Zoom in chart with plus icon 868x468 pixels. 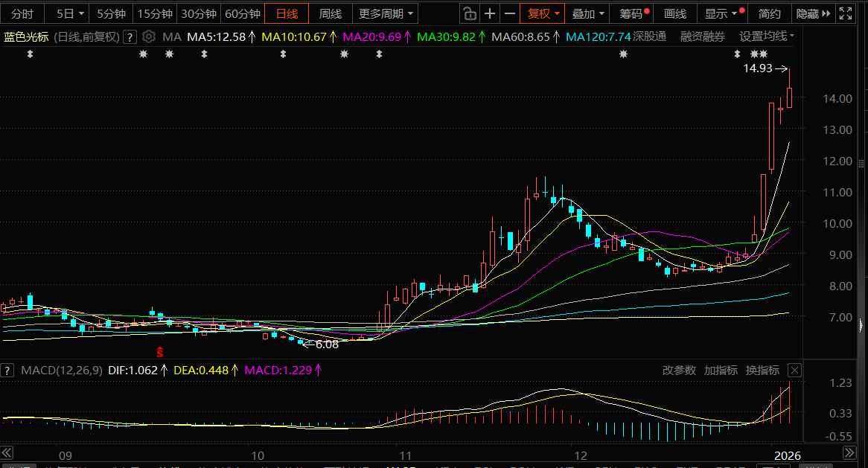[489, 13]
